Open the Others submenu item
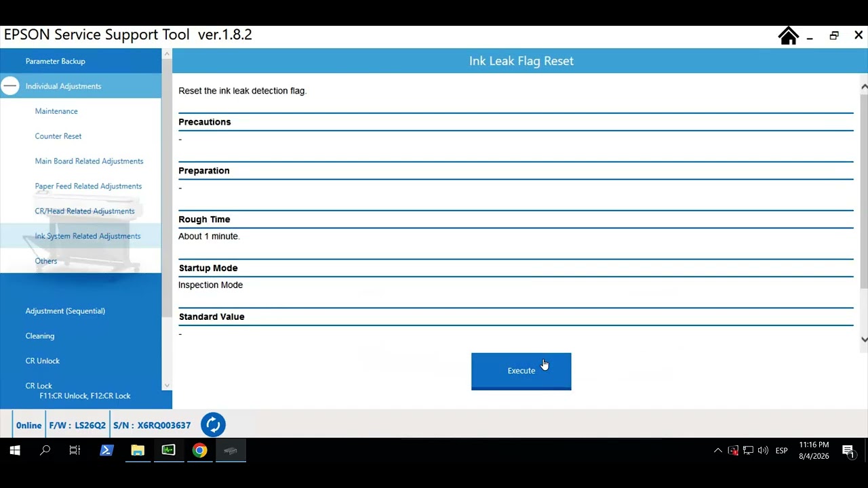 coord(46,261)
